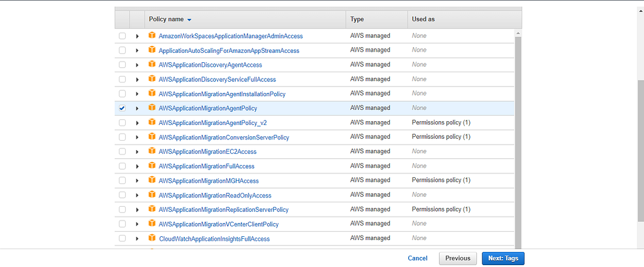Image resolution: width=644 pixels, height=267 pixels.
Task: Click "AWS managed" in AWSApplicationMigrationFullAccess row
Action: 370,166
